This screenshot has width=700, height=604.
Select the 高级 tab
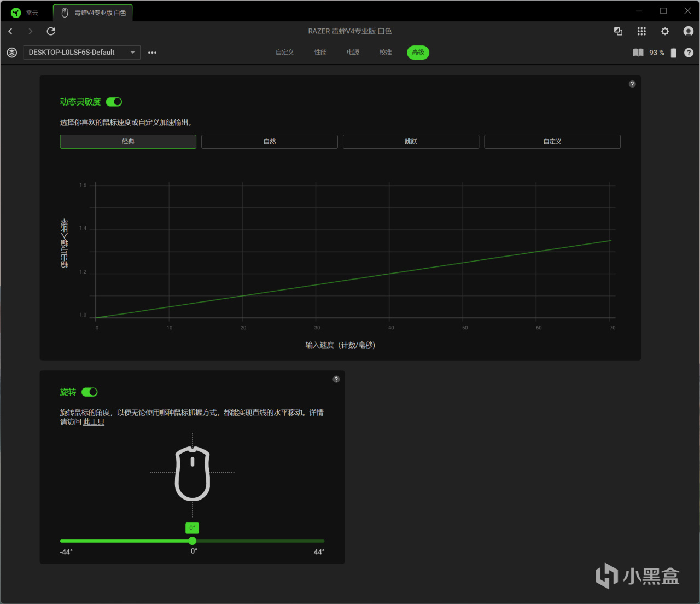click(x=418, y=53)
